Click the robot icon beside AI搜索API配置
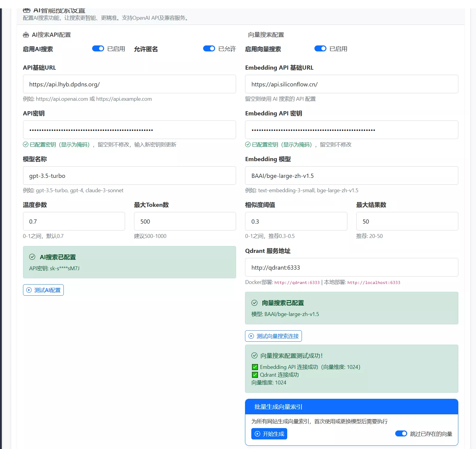Viewport: 476px width, 449px height. [x=26, y=35]
